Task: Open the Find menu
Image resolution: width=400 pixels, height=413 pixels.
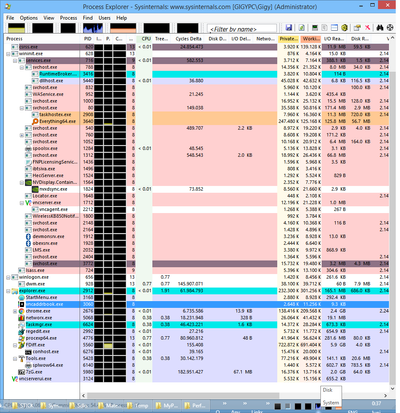Action: click(x=88, y=18)
